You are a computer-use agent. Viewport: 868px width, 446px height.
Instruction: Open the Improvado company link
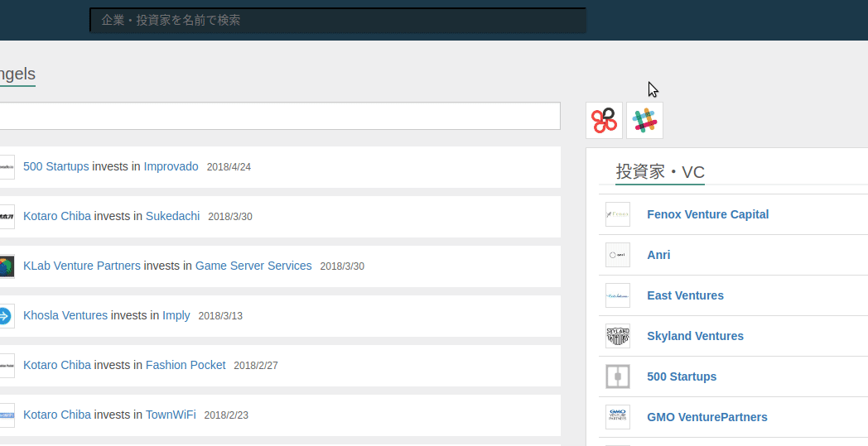tap(171, 166)
